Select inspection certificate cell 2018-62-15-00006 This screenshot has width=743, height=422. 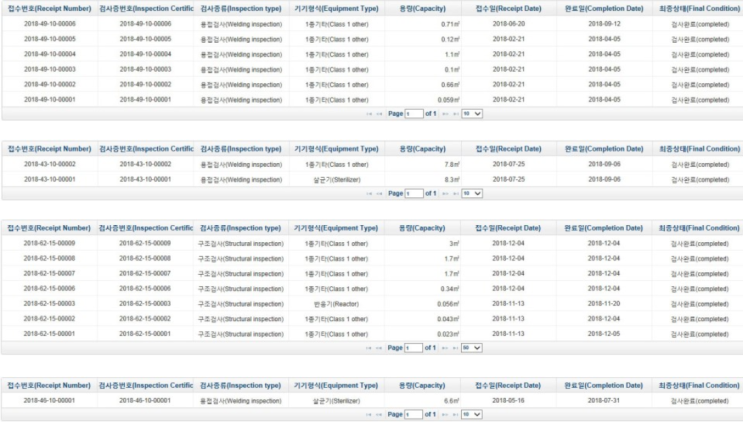145,288
